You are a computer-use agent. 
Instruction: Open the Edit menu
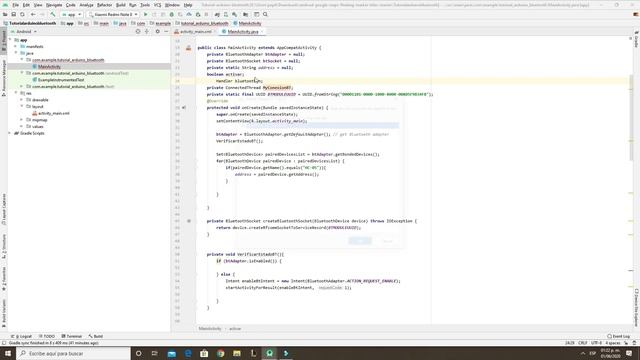26,5
